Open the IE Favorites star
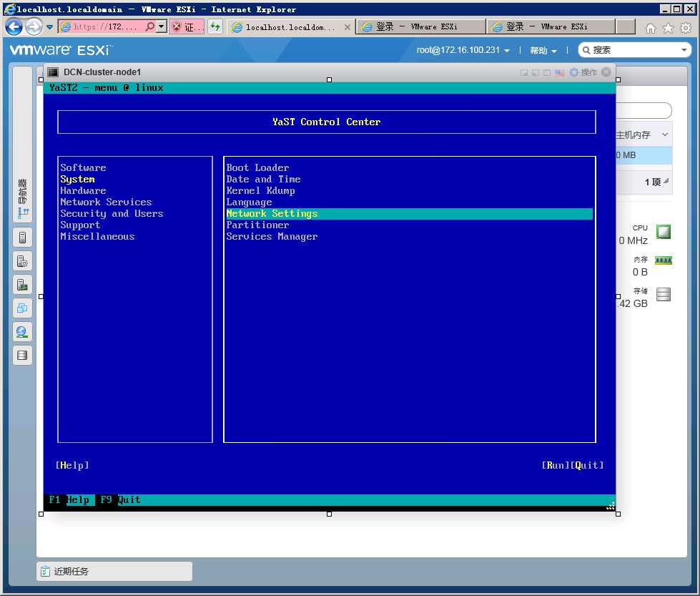Viewport: 700px width, 596px height. coord(669,28)
